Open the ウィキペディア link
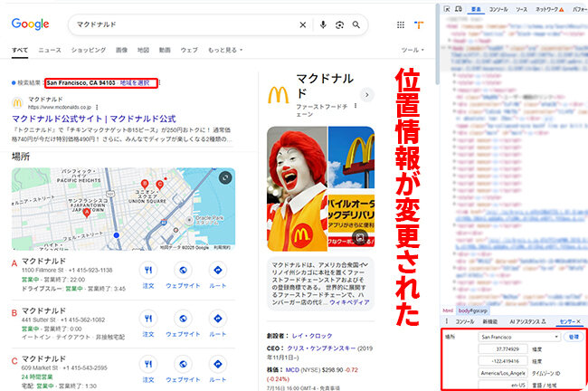Screen dimensions: 588x391 click(349, 302)
